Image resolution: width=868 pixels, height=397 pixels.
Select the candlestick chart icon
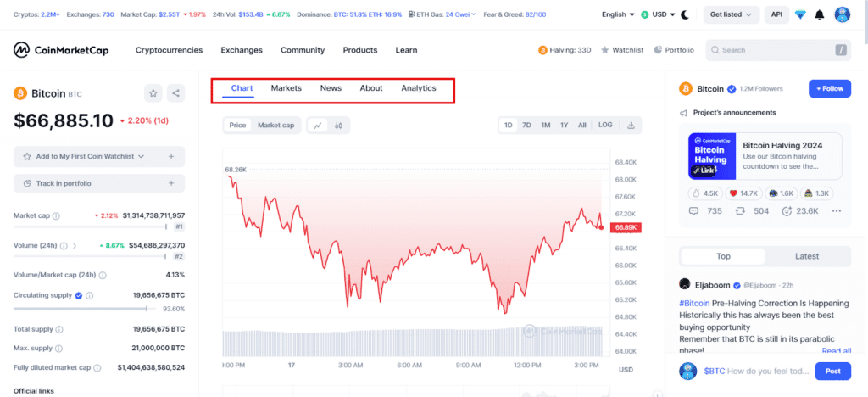(338, 126)
